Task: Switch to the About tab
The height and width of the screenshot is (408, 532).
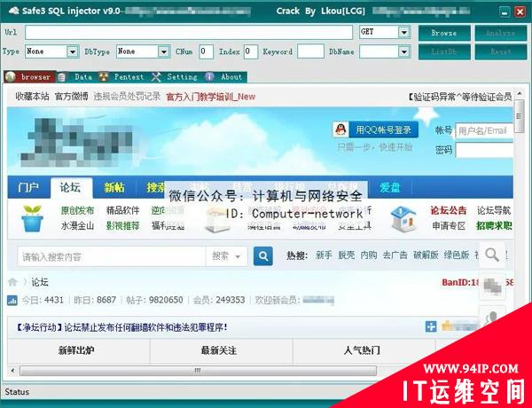Action: tap(225, 77)
